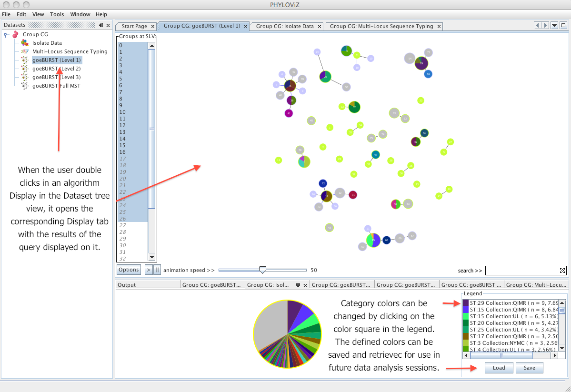The width and height of the screenshot is (571, 392).
Task: Clear the search field with X icon
Action: pyautogui.click(x=562, y=271)
